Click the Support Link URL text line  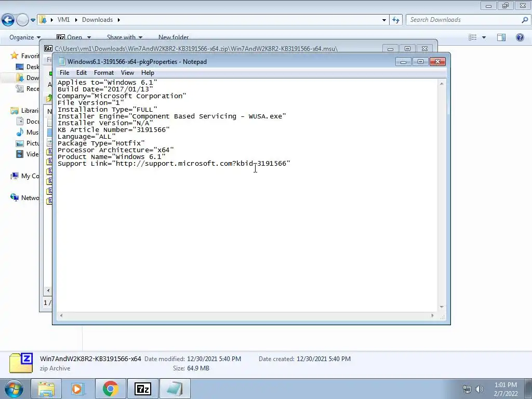tap(174, 164)
